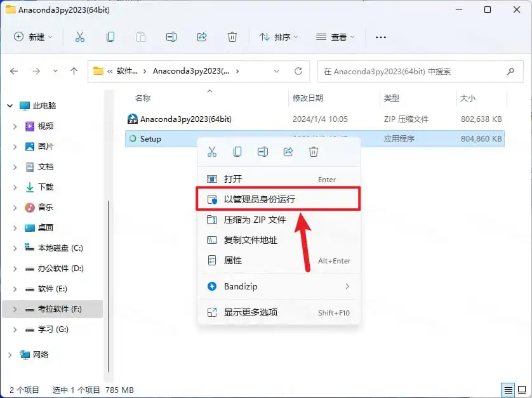Screen dimensions: 532x398
Task: Select 打开 in the context menu
Action: (x=278, y=179)
